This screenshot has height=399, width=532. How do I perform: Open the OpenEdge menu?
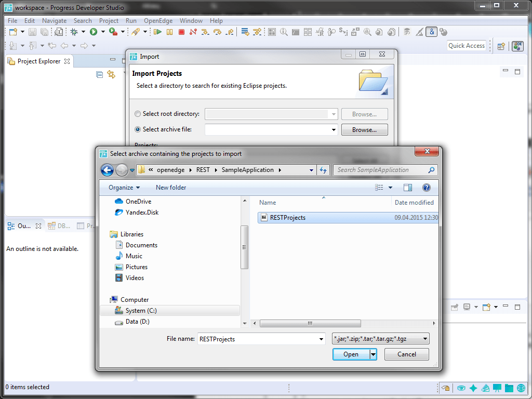click(x=158, y=21)
